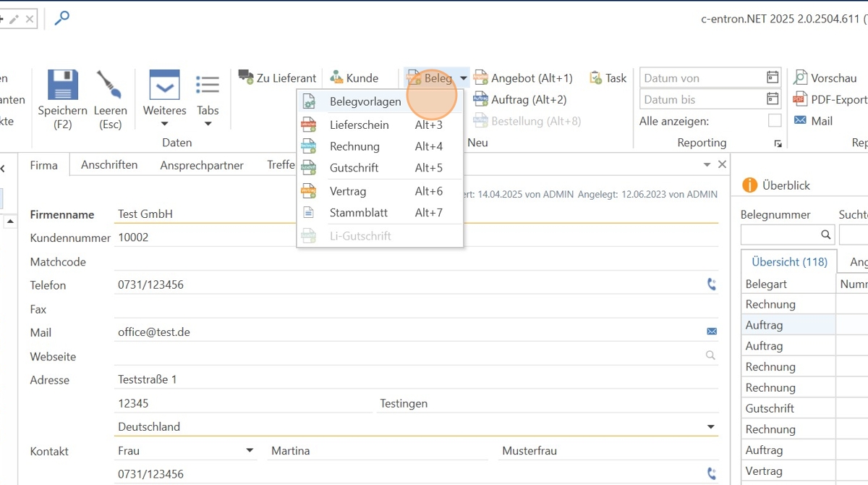Toggle the Alle anzeigen checkbox

pos(774,121)
